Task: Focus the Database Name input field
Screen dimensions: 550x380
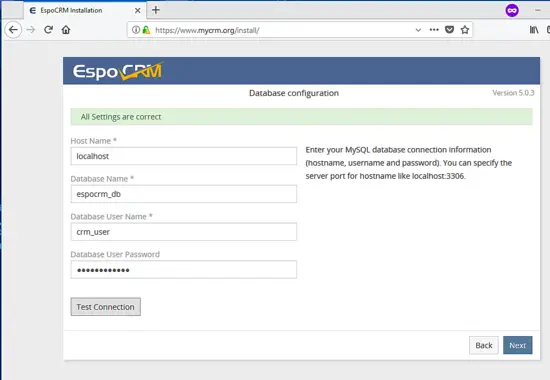Action: (183, 194)
